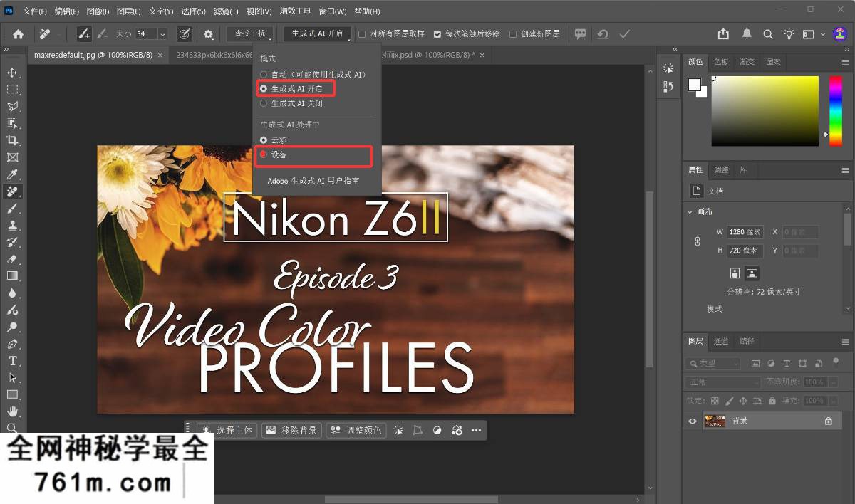Select the Clone Stamp tool
855x504 pixels.
pyautogui.click(x=12, y=226)
